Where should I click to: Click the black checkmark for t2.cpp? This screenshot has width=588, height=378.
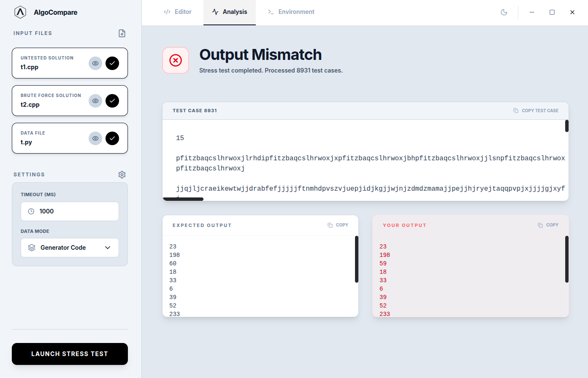112,101
